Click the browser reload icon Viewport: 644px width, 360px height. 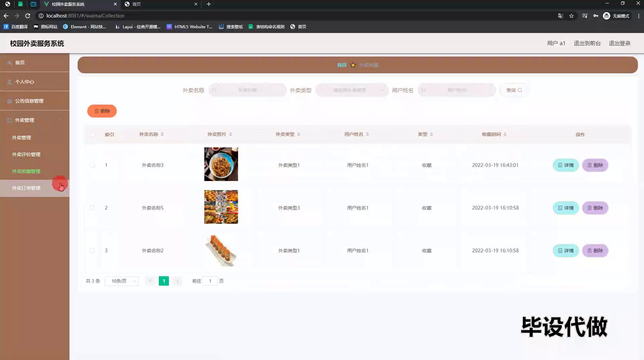click(x=28, y=16)
